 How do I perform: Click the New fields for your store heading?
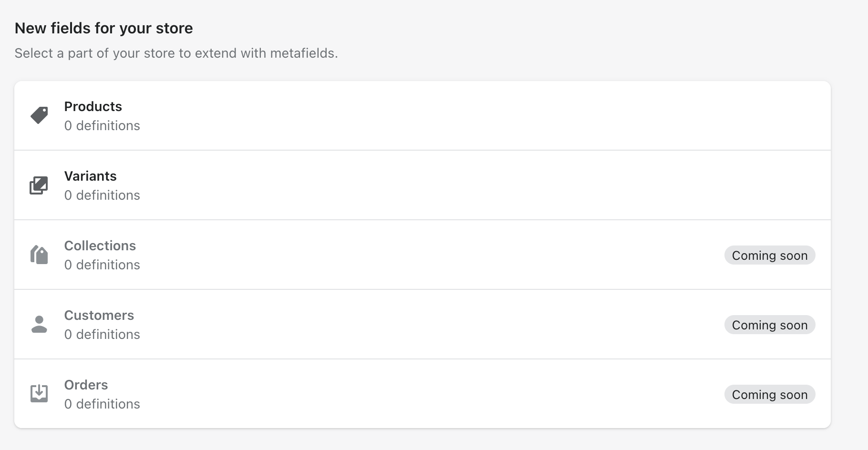coord(104,28)
